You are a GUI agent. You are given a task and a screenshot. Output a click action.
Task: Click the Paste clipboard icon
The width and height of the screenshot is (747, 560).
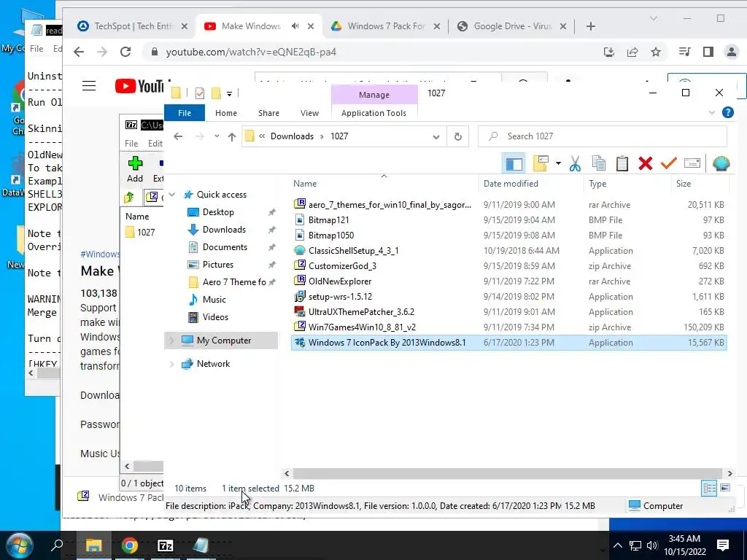coord(622,164)
